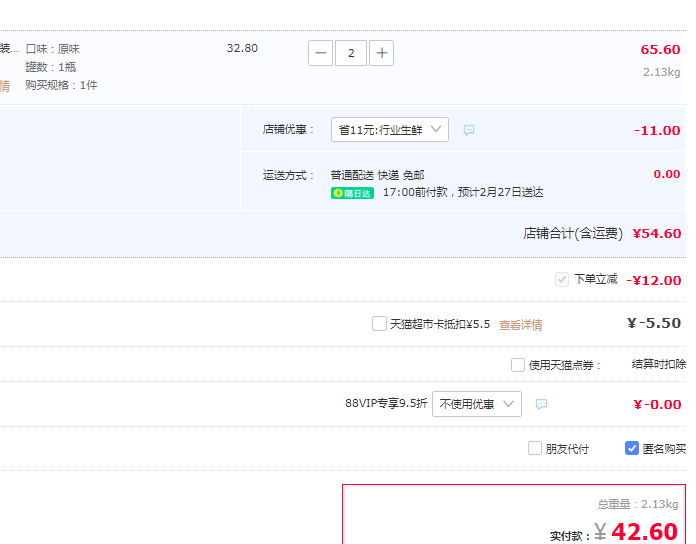Click the item subtotal 65.60
Screen dimensions: 696x544
tap(660, 49)
